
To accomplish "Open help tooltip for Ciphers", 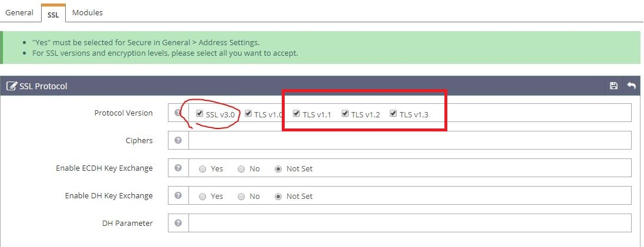I will tap(178, 141).
